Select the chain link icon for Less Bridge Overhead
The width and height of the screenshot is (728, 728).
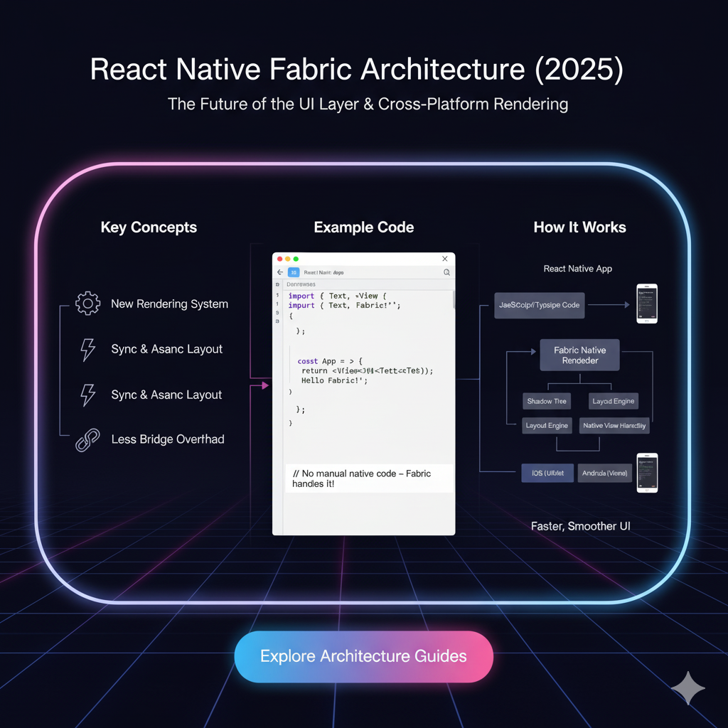[x=87, y=439]
